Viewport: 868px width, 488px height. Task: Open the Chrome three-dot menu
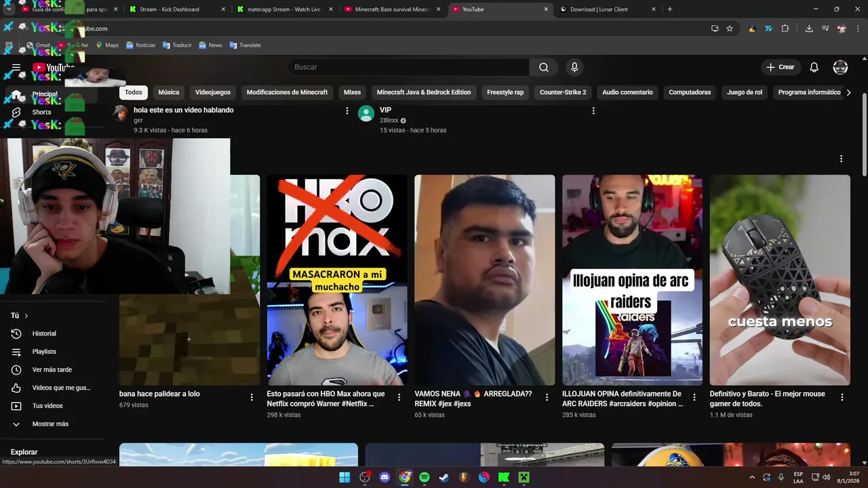857,28
